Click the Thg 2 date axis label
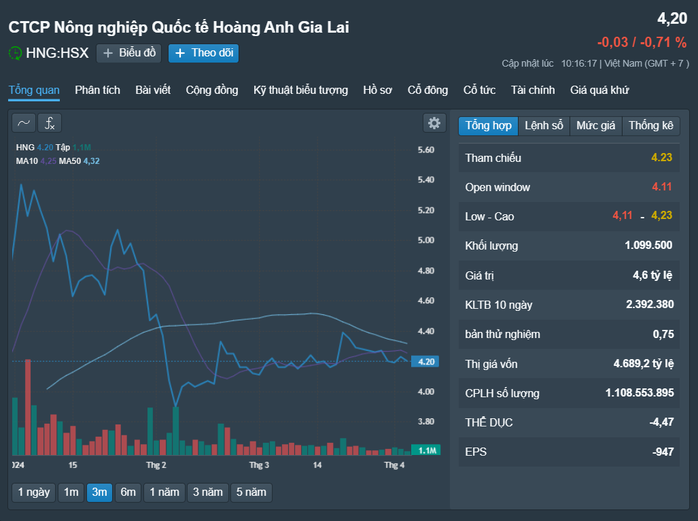The image size is (698, 521). click(156, 465)
